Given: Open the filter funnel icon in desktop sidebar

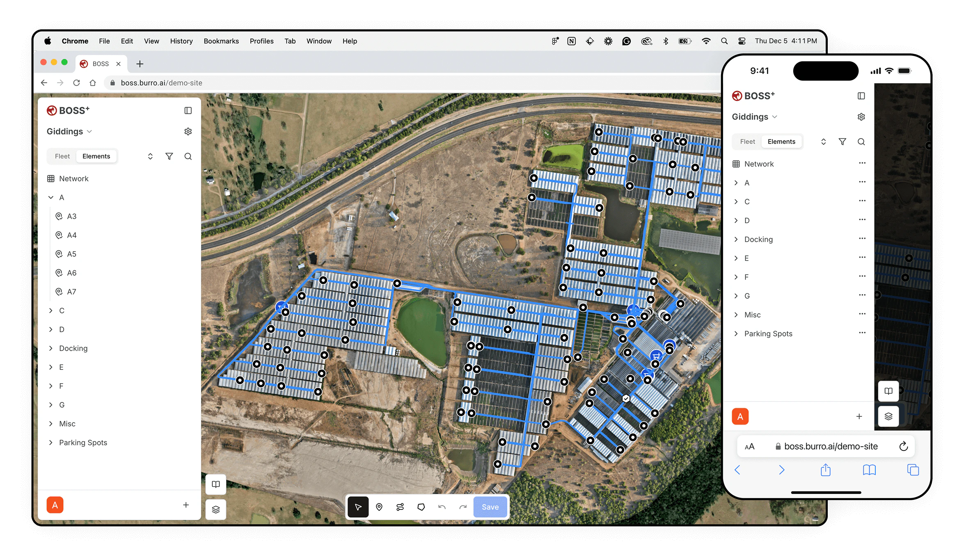Looking at the screenshot, I should tap(169, 156).
